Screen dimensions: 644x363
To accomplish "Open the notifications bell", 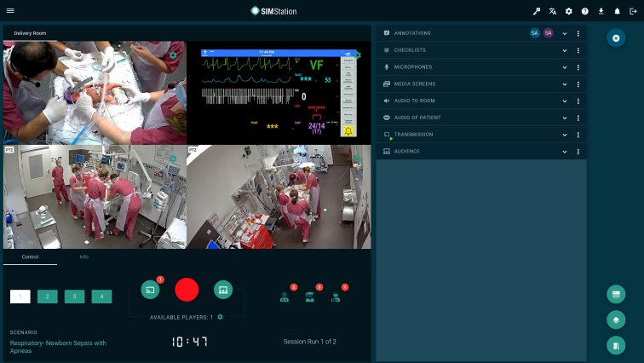I will [617, 11].
